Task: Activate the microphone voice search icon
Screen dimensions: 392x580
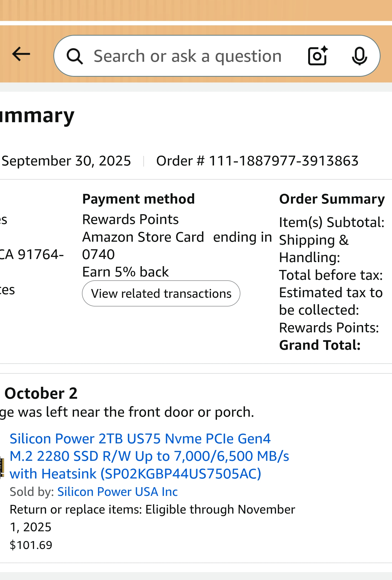Action: tap(359, 56)
